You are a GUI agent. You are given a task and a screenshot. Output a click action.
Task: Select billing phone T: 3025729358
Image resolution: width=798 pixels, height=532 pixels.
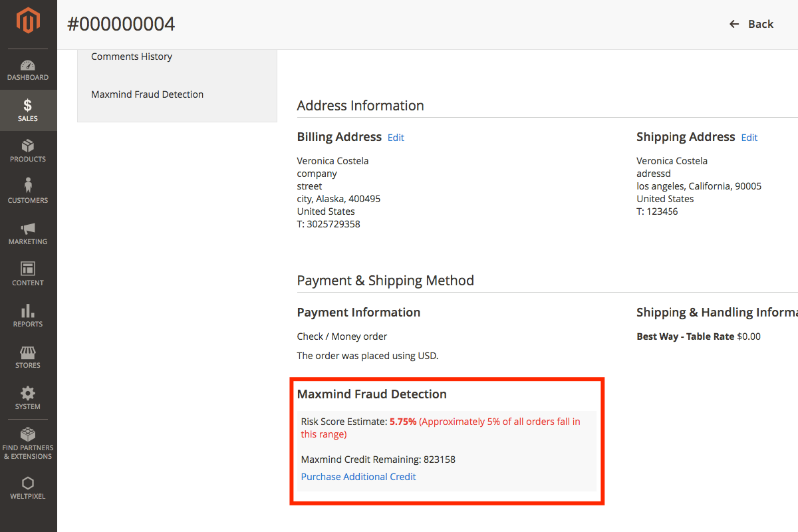point(329,224)
